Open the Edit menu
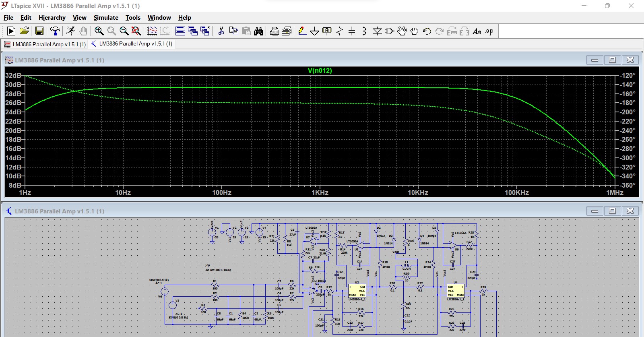The image size is (644, 337). coord(26,18)
